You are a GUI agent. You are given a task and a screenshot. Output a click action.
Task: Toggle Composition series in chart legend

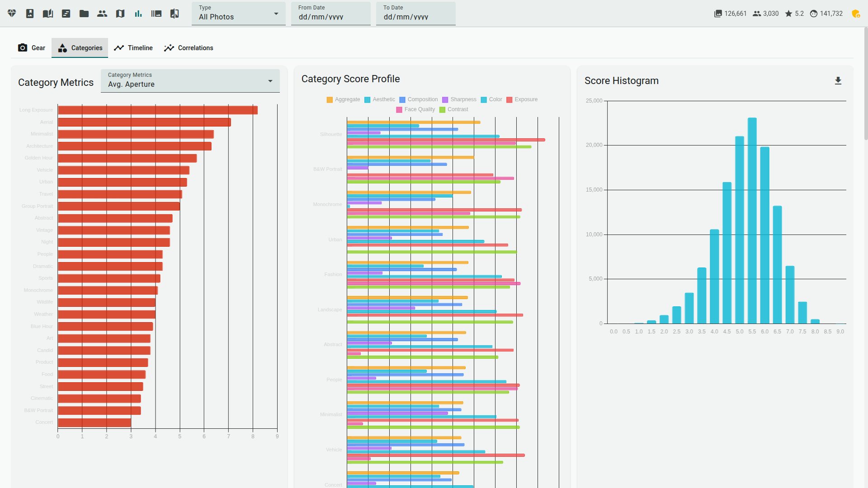[419, 99]
